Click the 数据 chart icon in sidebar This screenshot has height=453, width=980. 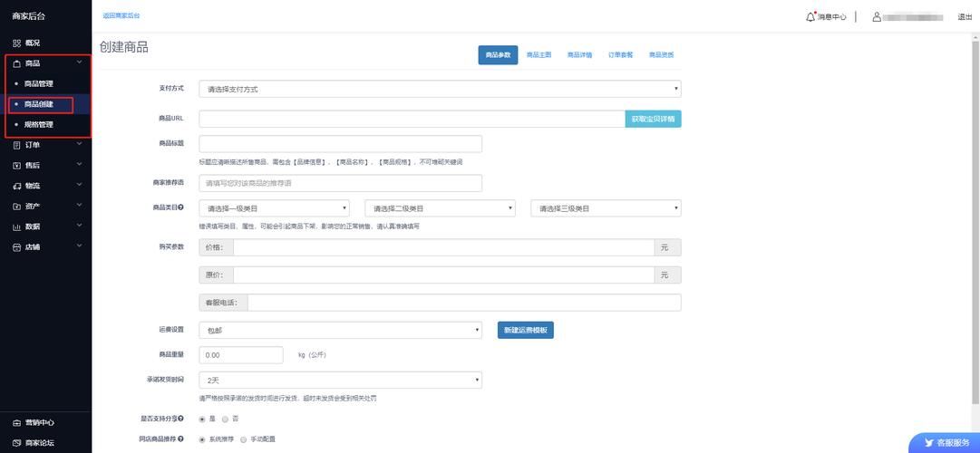[x=16, y=226]
